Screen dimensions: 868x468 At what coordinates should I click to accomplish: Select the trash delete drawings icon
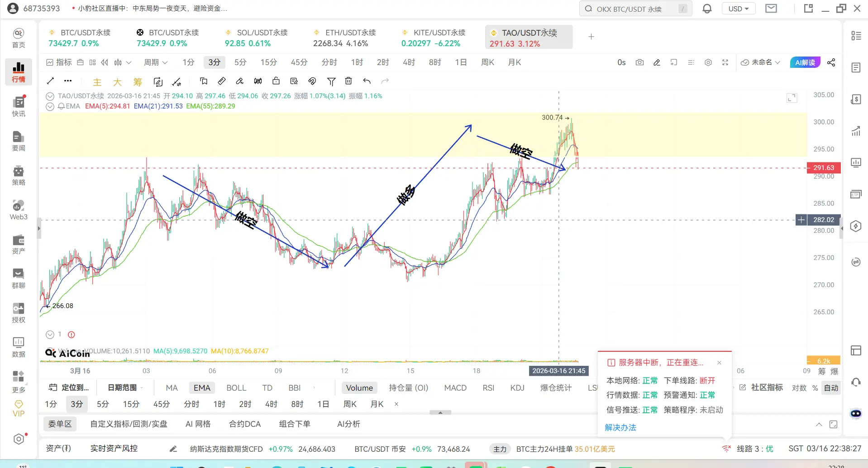tap(348, 81)
